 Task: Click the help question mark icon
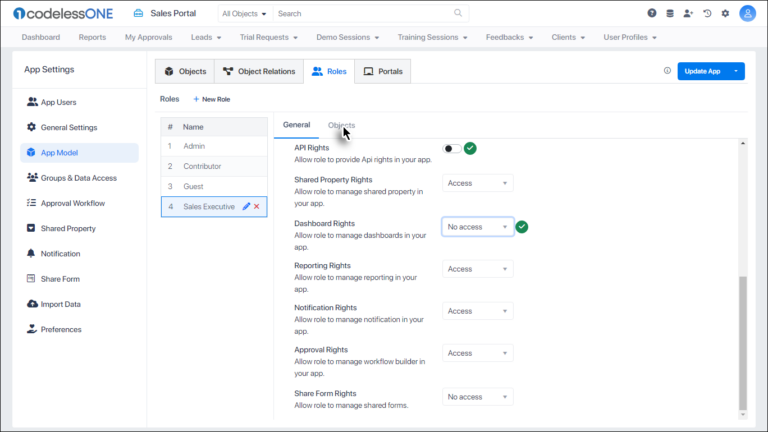coord(652,14)
